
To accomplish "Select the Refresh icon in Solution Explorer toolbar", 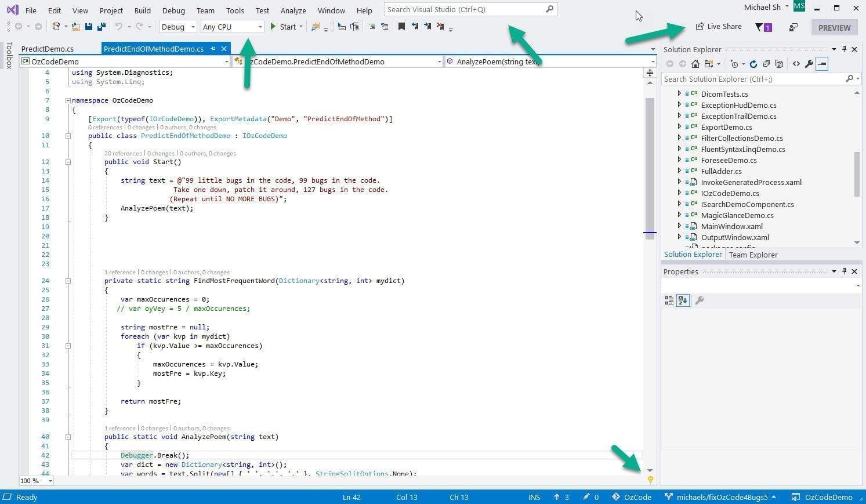I will click(x=753, y=64).
